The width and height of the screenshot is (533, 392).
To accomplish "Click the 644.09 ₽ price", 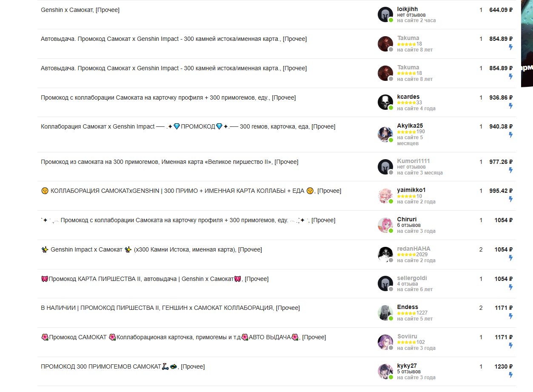I will tap(501, 9).
